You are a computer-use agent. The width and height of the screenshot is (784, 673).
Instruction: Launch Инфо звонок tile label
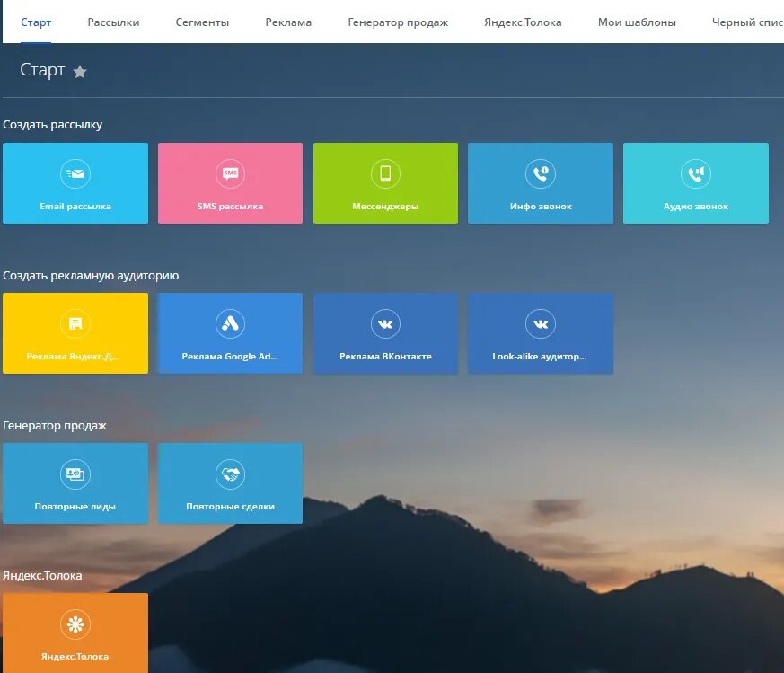click(541, 206)
